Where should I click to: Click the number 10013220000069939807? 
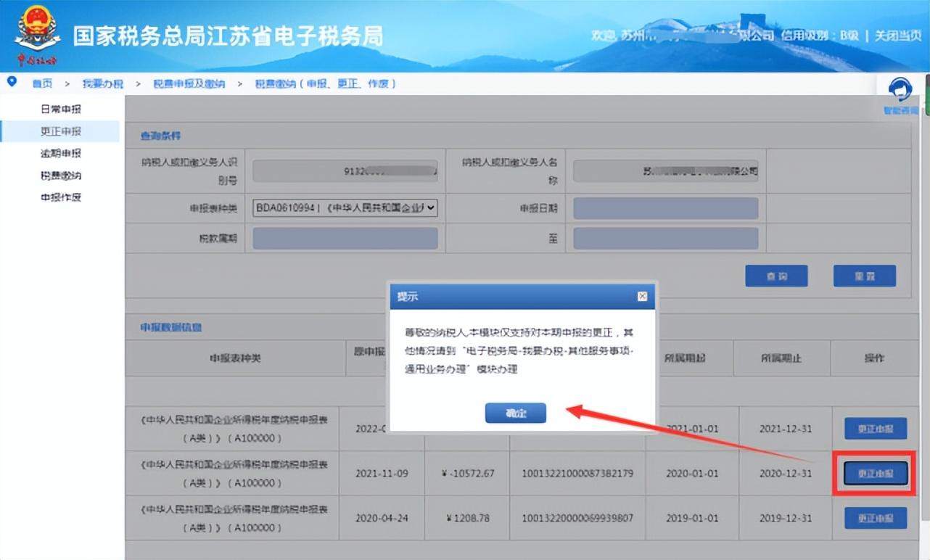(577, 518)
